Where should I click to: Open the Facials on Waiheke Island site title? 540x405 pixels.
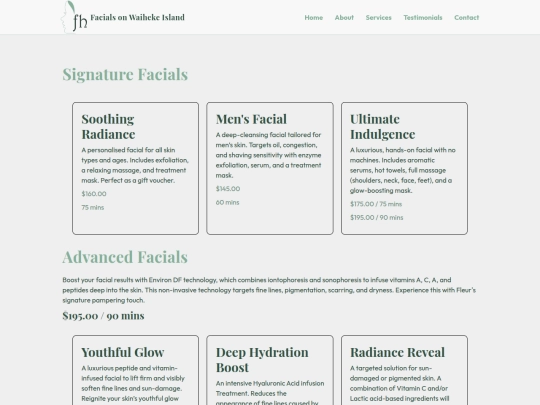point(137,17)
